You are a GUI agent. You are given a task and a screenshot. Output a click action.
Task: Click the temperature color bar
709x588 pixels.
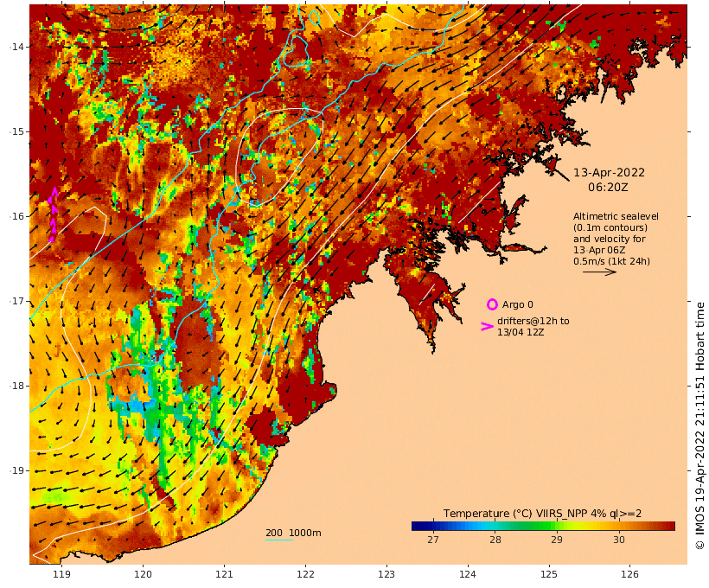tap(543, 526)
